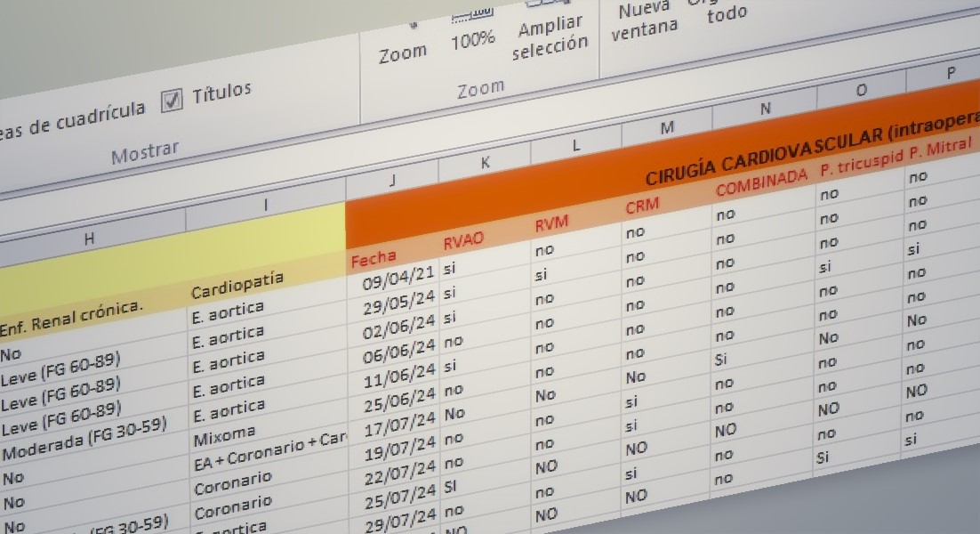Click Ampliar selección in Zoom group
The image size is (980, 534).
(550, 36)
